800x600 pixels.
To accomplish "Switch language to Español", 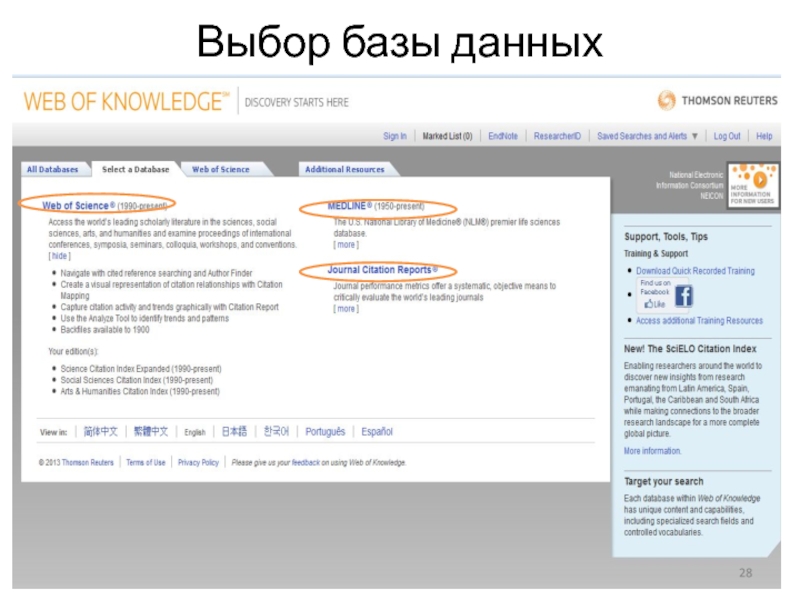I will click(377, 432).
